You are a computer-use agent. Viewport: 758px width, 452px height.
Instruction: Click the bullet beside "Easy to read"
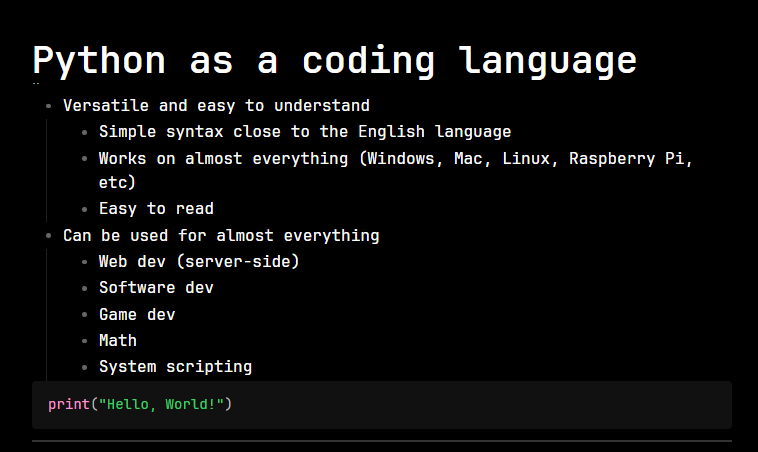84,210
